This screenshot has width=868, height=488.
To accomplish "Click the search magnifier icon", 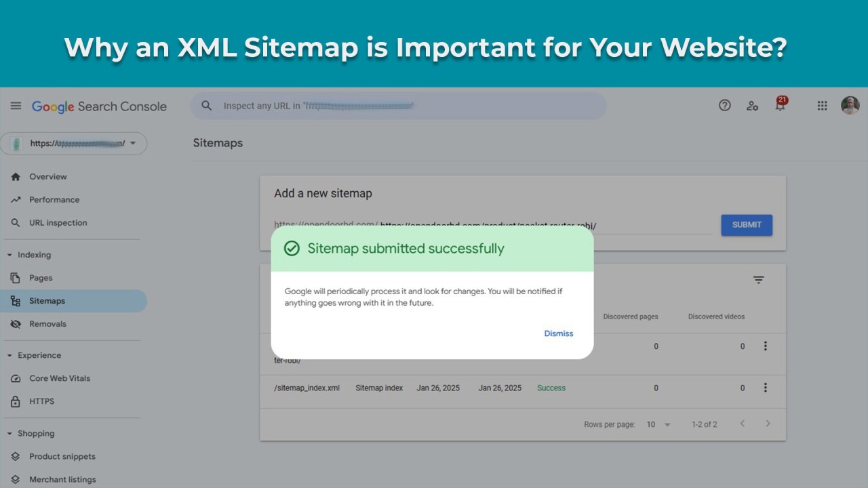I will tap(208, 106).
